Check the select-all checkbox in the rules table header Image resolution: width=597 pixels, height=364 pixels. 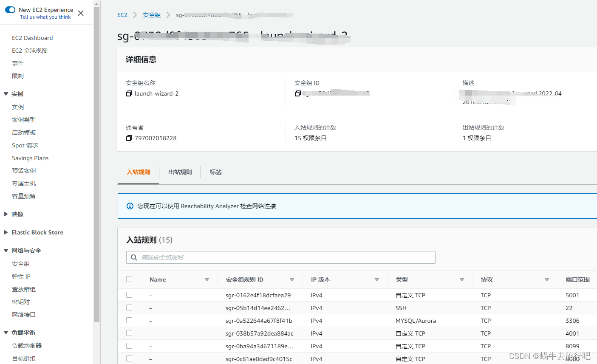click(129, 279)
